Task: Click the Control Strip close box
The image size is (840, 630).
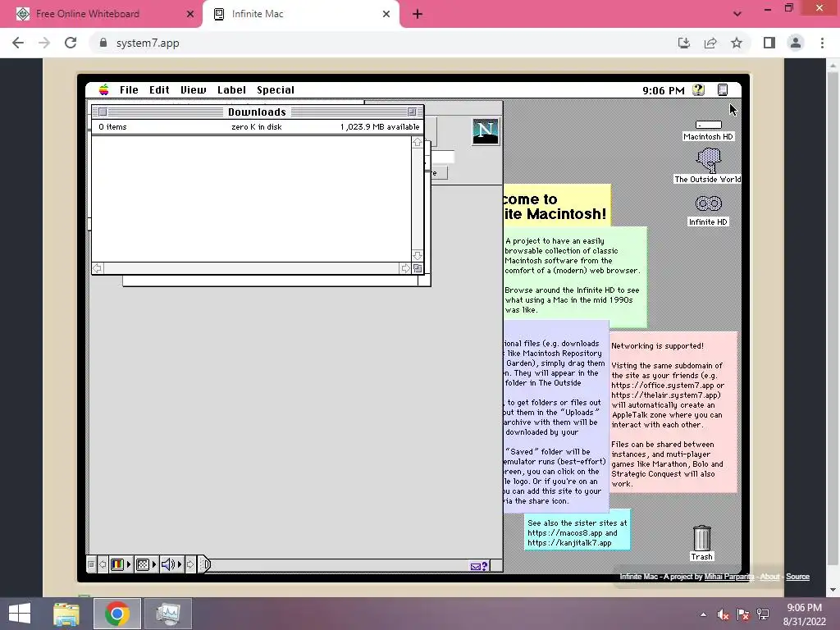Action: tap(91, 564)
